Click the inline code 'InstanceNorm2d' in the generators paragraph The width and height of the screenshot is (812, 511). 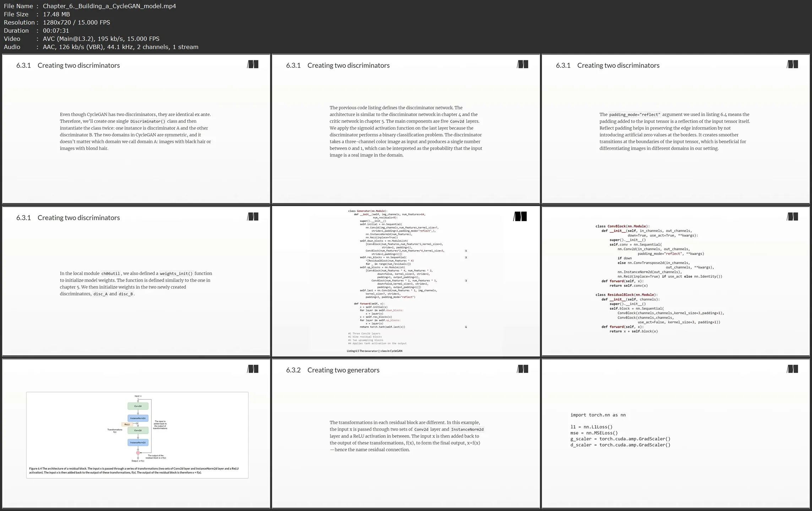(467, 430)
